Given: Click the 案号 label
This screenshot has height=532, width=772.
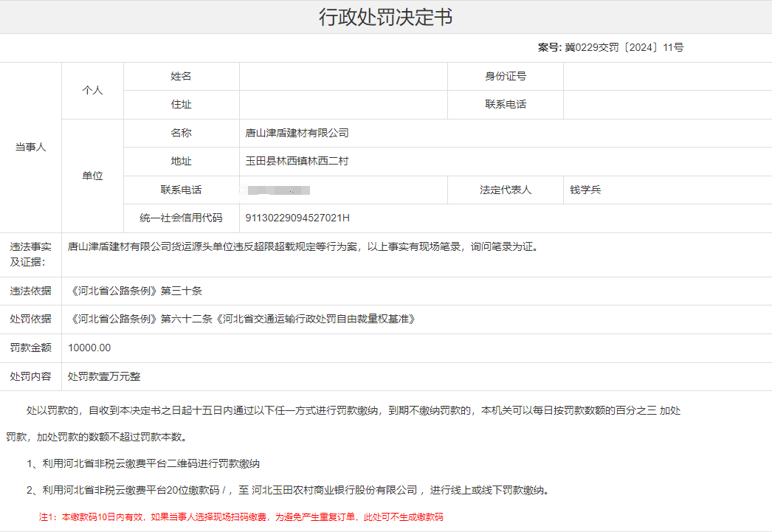Looking at the screenshot, I should tap(549, 47).
